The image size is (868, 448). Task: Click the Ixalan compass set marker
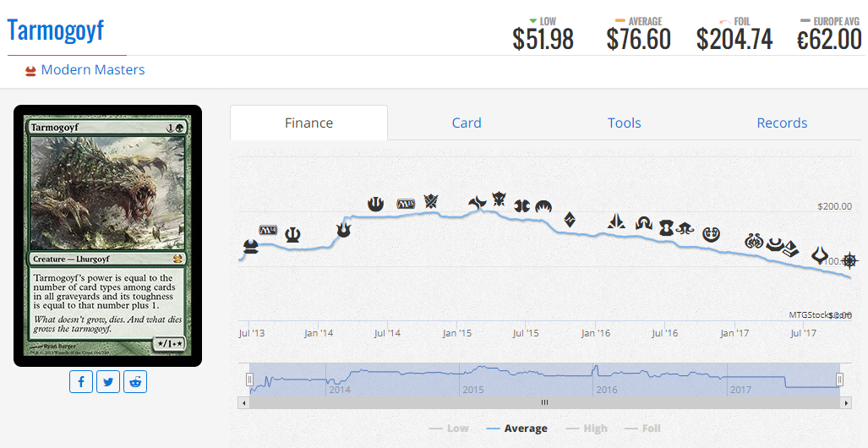pos(849,260)
